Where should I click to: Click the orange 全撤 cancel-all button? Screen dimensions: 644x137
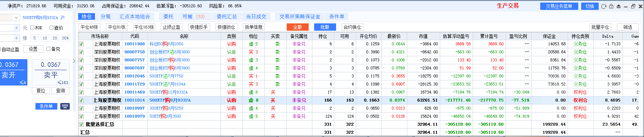pyautogui.click(x=297, y=27)
